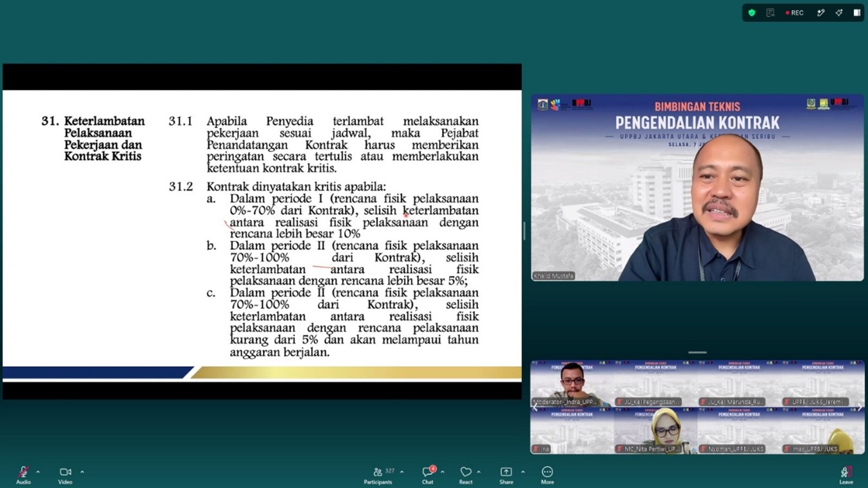
Task: Click the REC recording indicator
Action: pos(795,12)
